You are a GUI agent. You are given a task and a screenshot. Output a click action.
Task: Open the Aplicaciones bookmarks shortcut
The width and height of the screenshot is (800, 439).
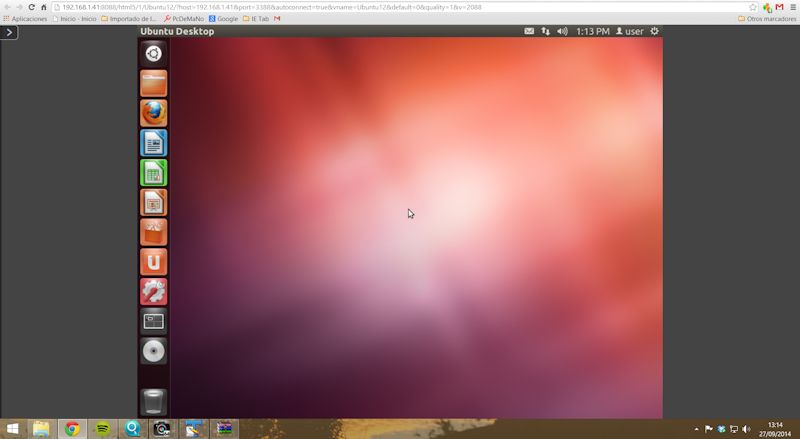[25, 19]
